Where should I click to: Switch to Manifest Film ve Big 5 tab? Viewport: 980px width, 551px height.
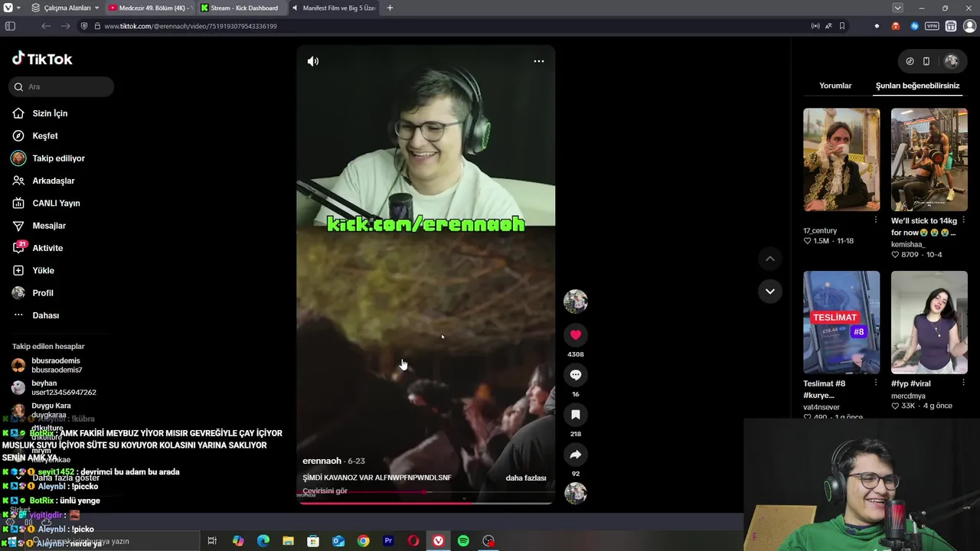click(335, 8)
